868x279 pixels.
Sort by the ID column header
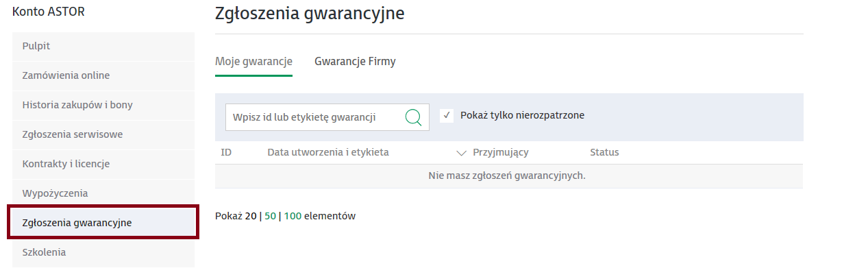[226, 152]
